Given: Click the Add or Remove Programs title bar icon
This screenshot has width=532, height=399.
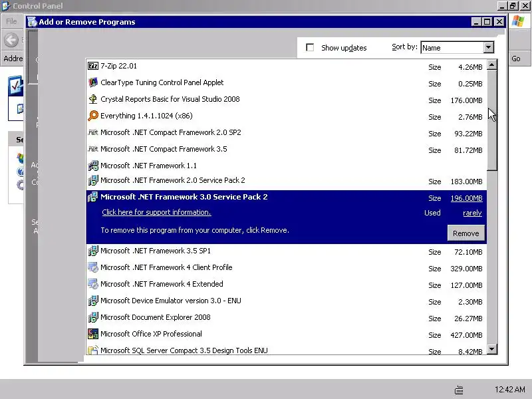Looking at the screenshot, I should [32, 22].
